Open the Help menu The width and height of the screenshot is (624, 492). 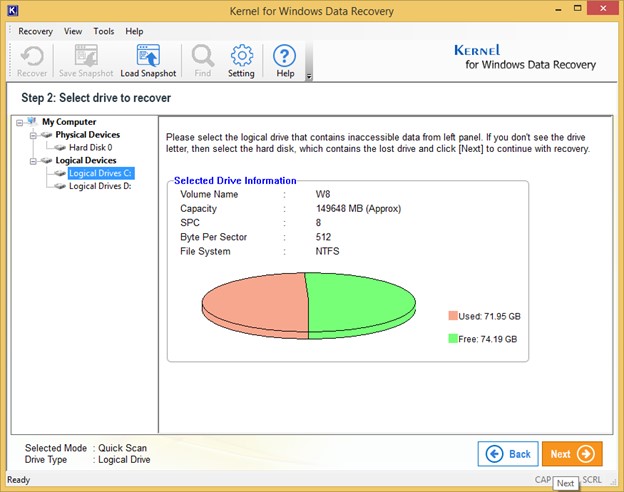pos(134,31)
